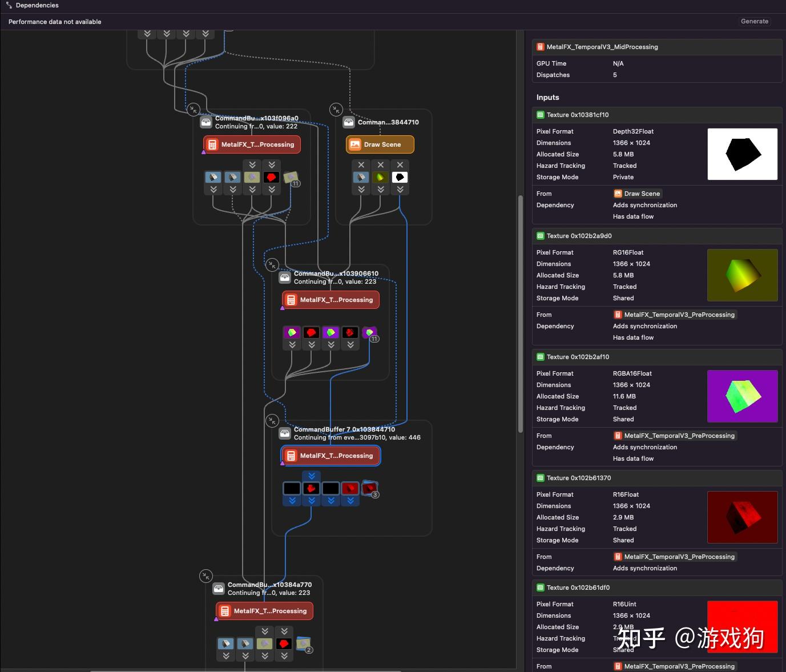This screenshot has height=672, width=786.
Task: Click the vertical scrollbar of the graph view
Action: (520, 314)
